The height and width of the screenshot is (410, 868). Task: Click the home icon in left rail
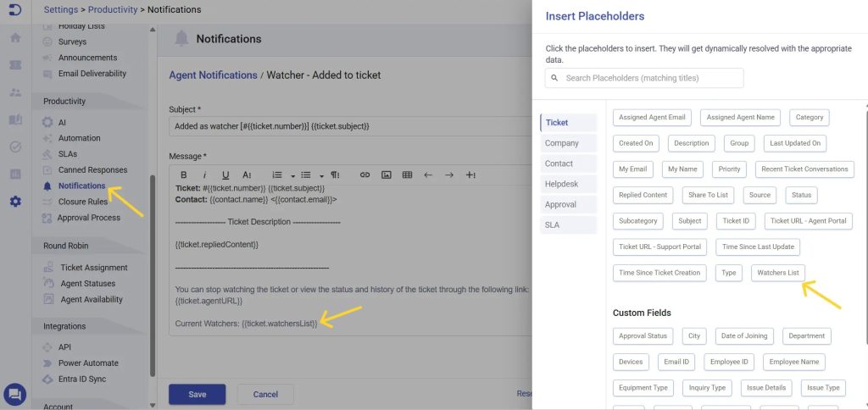point(15,37)
